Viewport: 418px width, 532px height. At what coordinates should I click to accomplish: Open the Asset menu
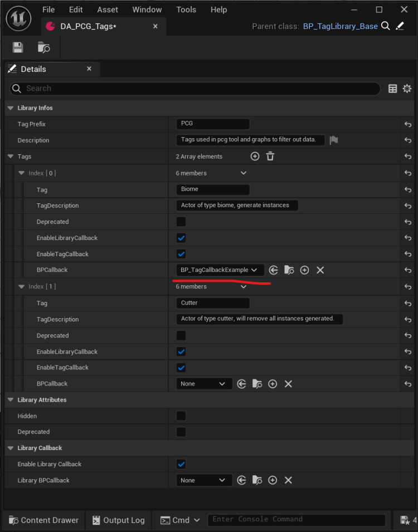tap(108, 9)
